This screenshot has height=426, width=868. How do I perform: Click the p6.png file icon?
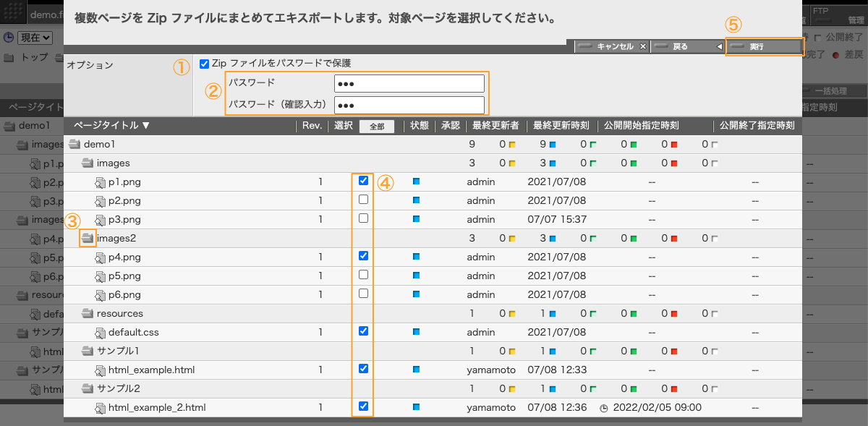(x=100, y=295)
